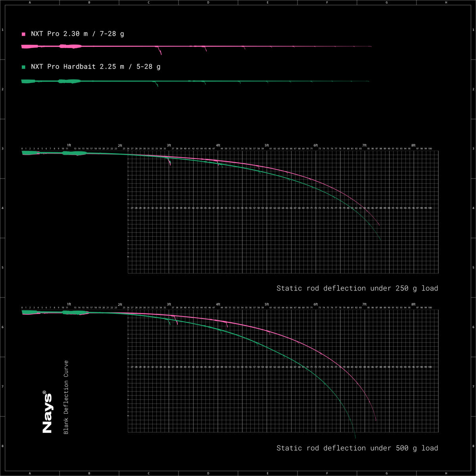
Task: Click the 6ft ruler label on the 250 g chart
Action: point(316,146)
